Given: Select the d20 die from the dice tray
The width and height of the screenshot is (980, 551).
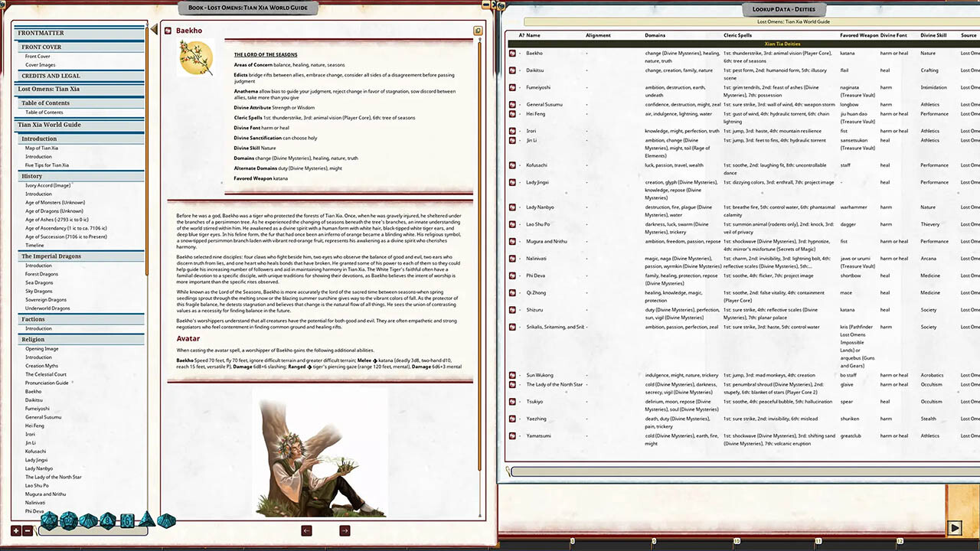Looking at the screenshot, I should pos(49,520).
